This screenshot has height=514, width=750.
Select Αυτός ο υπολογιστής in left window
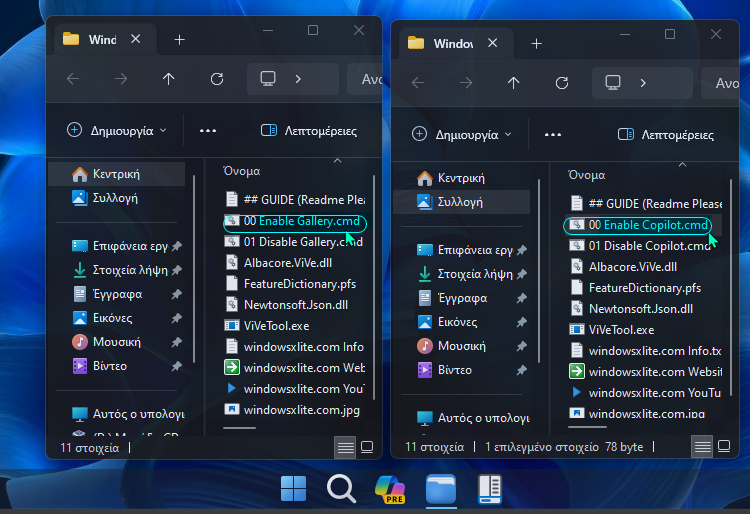(x=128, y=414)
